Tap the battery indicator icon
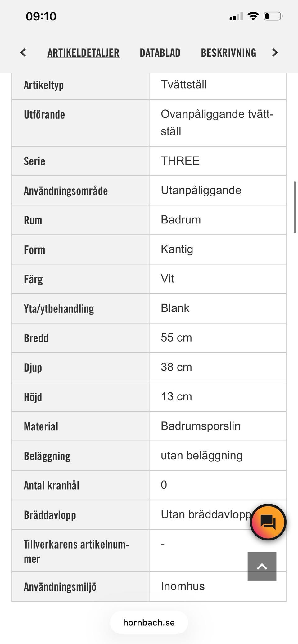This screenshot has width=298, height=644. [273, 16]
